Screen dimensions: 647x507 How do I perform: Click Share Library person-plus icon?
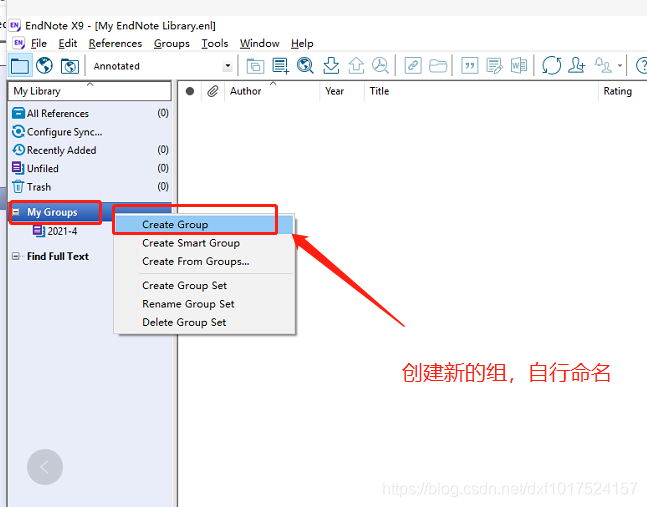tap(576, 66)
